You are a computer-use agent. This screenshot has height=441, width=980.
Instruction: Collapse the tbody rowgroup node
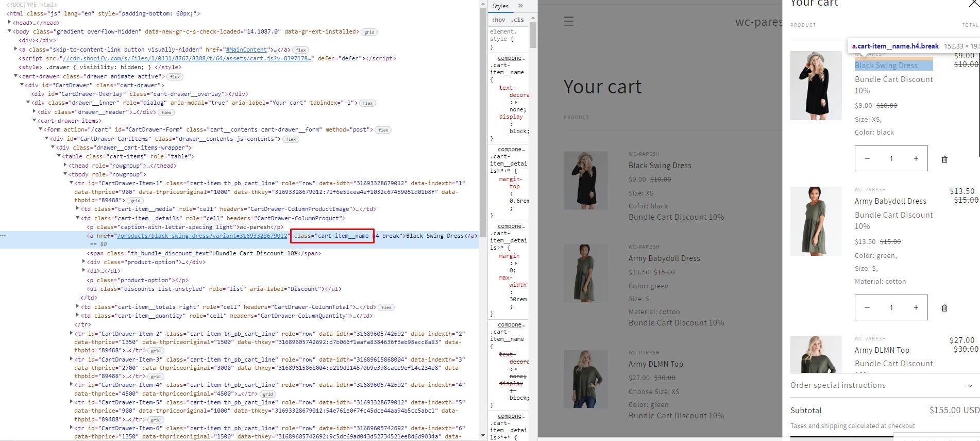tap(65, 174)
